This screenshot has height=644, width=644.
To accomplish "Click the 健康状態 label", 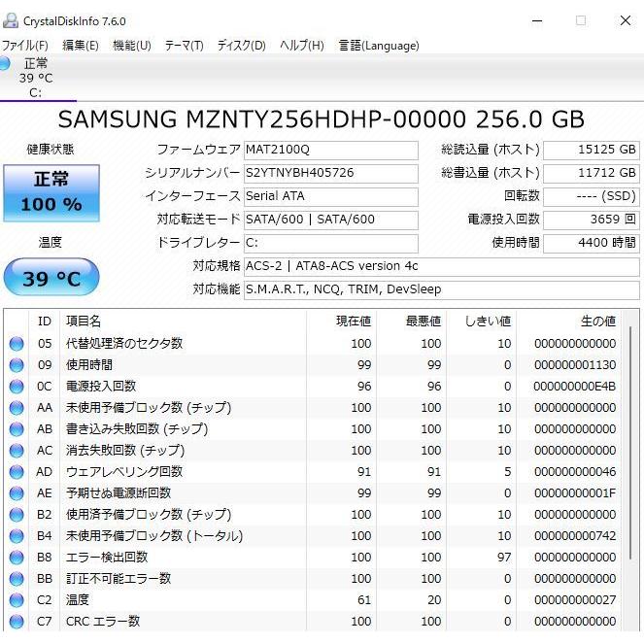I will [x=51, y=149].
